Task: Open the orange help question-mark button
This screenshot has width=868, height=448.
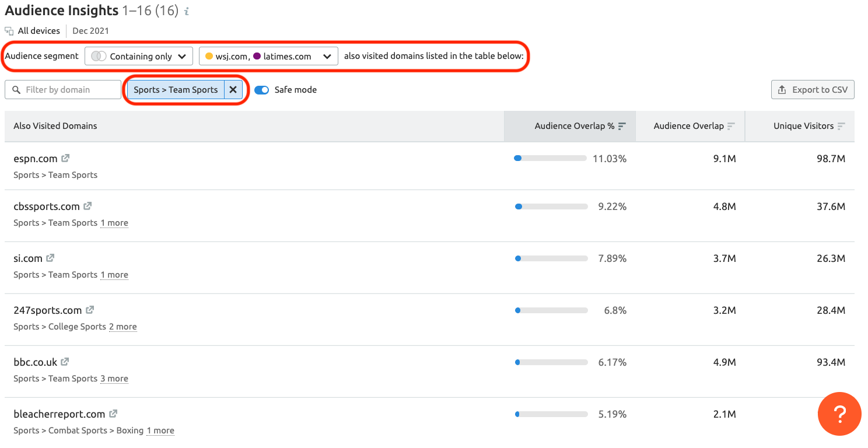Action: pyautogui.click(x=839, y=414)
